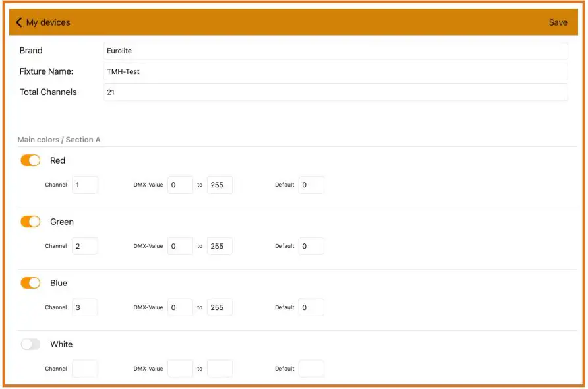Image resolution: width=588 pixels, height=389 pixels.
Task: Select the Total Channels label text
Action: pyautogui.click(x=48, y=92)
